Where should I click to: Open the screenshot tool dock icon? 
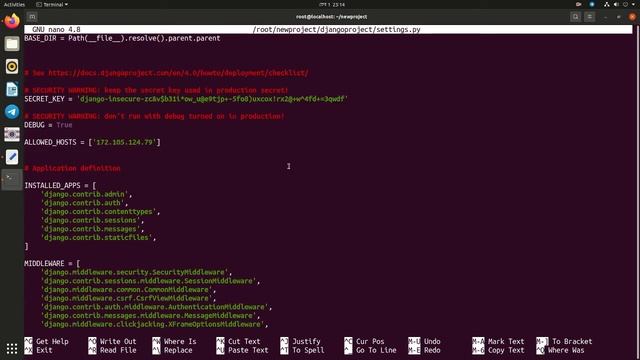point(12,134)
